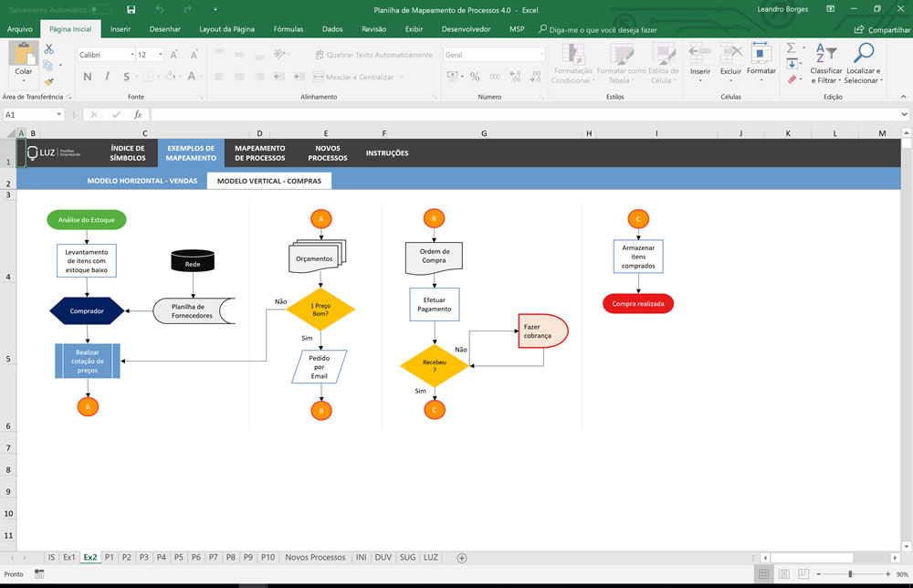Screen dimensions: 913x588
Task: Click the Clear eraser icon in Edição
Action: 792,79
